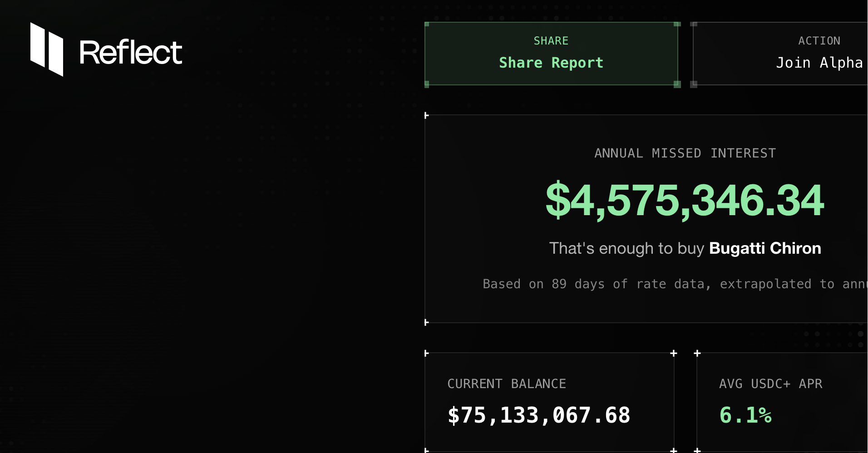Click bottom-left gray corner square of Join Alpha
This screenshot has width=868, height=453.
click(694, 84)
